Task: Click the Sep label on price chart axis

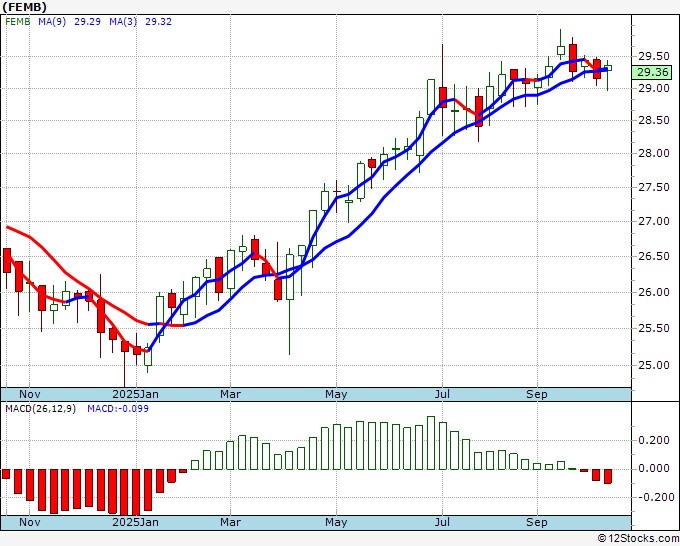Action: [x=537, y=394]
